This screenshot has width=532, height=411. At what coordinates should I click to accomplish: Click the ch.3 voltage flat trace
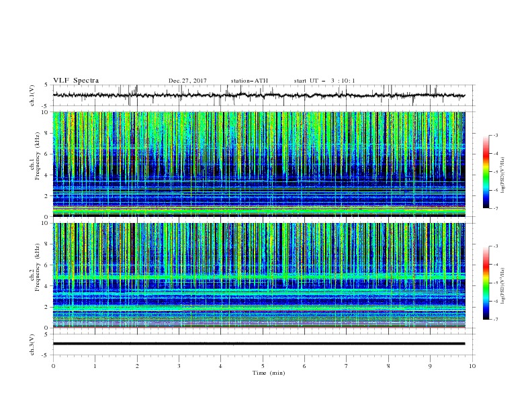[259, 344]
